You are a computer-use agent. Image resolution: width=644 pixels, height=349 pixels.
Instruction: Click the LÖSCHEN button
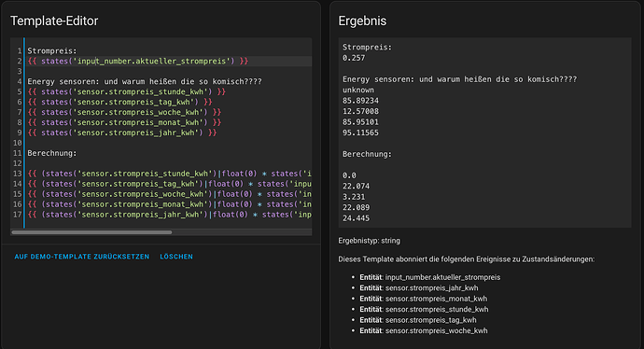[x=176, y=257]
